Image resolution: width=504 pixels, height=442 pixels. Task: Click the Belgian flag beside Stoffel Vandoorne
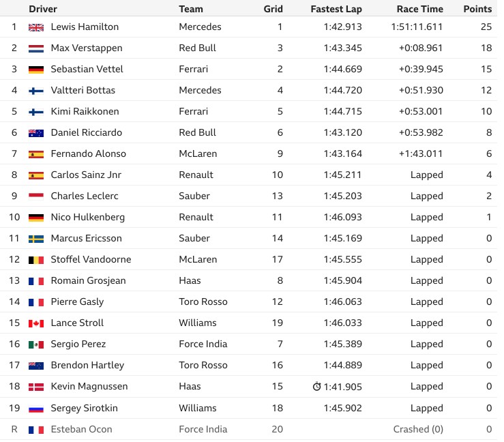click(x=36, y=260)
